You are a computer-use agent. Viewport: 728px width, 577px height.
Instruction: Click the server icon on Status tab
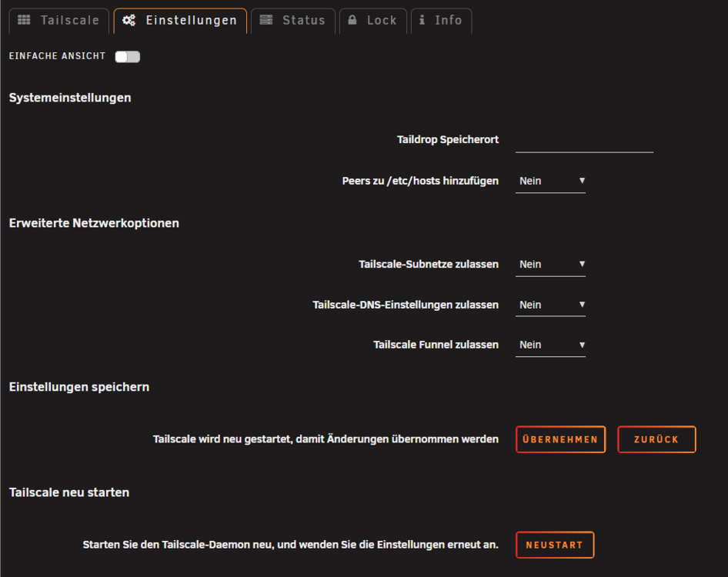point(266,20)
